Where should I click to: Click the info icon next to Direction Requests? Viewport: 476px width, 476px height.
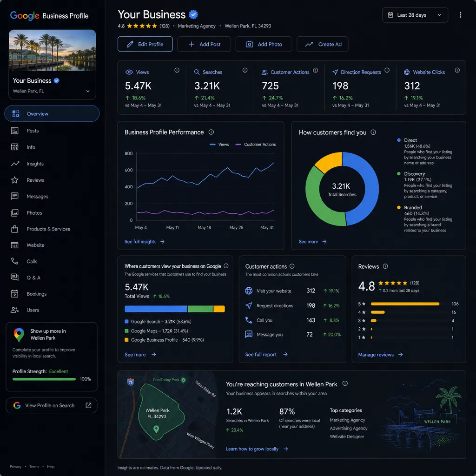click(x=387, y=71)
